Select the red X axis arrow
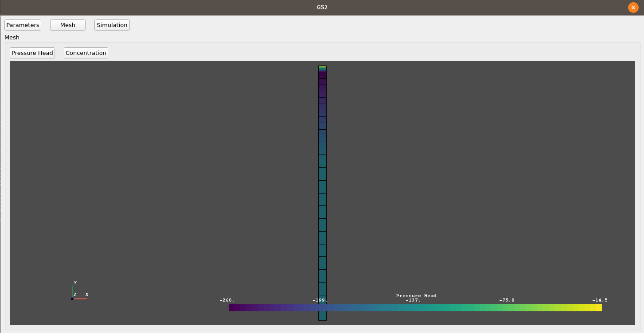 81,299
